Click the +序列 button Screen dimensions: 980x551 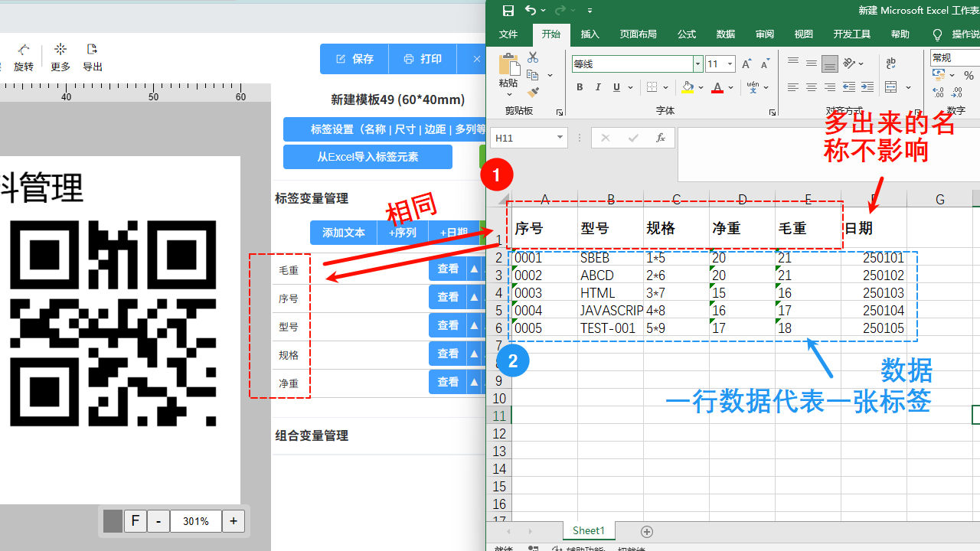[403, 233]
